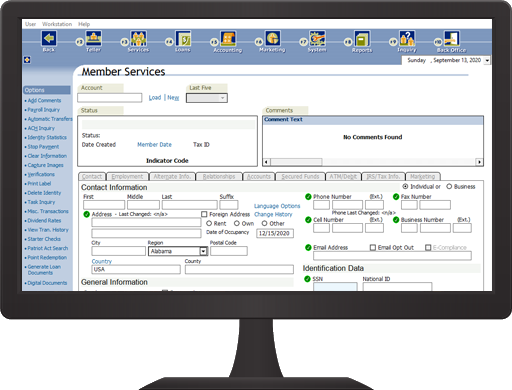Open the Inquiry module icon
Image resolution: width=512 pixels, height=390 pixels.
[x=407, y=38]
